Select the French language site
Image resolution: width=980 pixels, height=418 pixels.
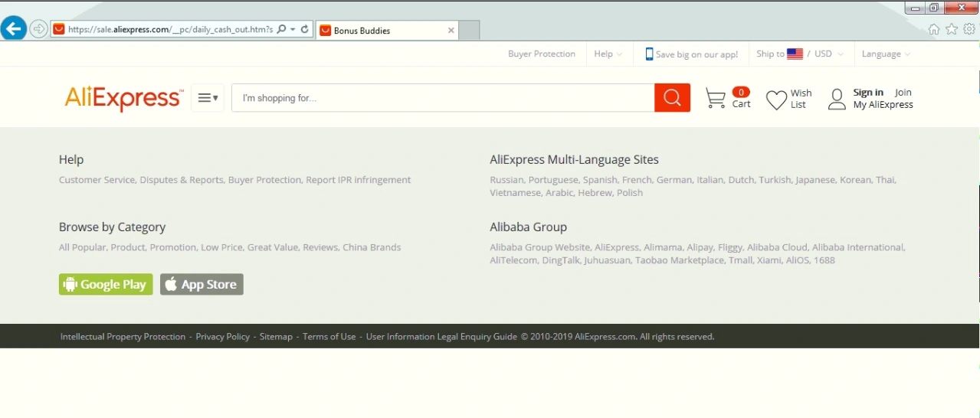[x=637, y=180]
